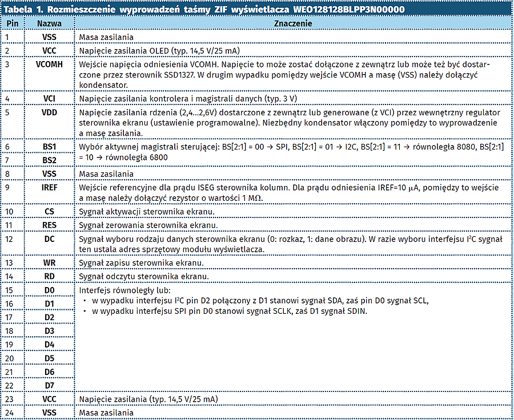Screen dimensions: 514x420
Task: Select the 'Nazwa' column header
Action: (x=49, y=24)
